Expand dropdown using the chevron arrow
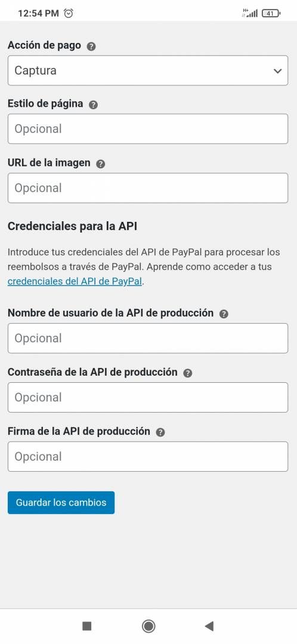 pyautogui.click(x=278, y=71)
